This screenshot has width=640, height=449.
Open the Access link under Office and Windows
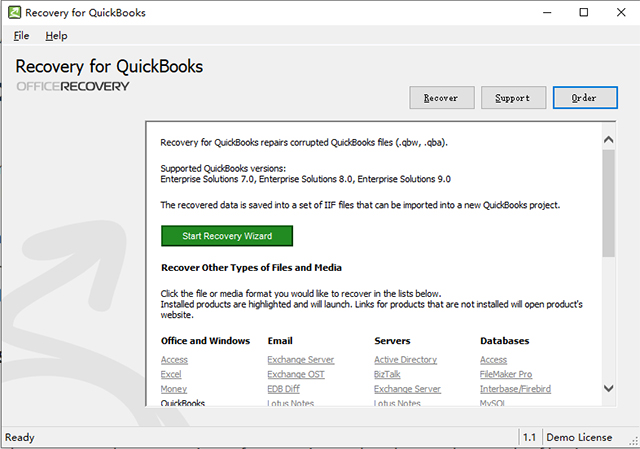pyautogui.click(x=174, y=360)
